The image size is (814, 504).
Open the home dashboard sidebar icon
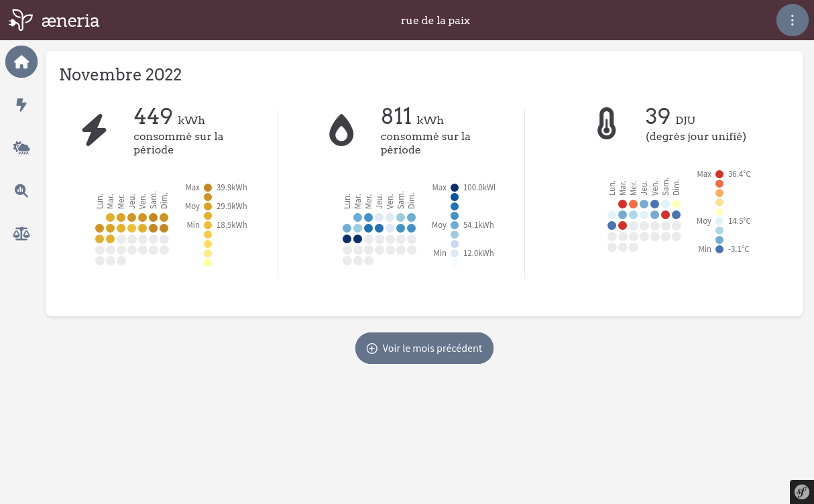21,62
